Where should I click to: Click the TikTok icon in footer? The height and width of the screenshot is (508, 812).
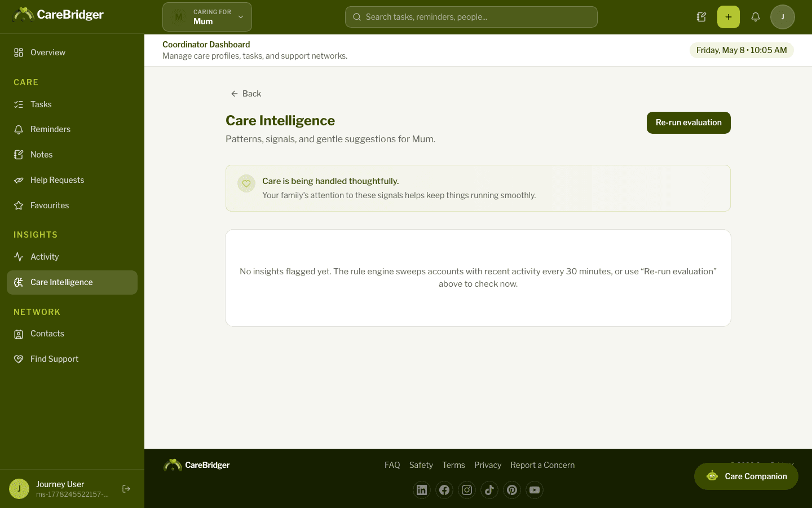coord(489,490)
